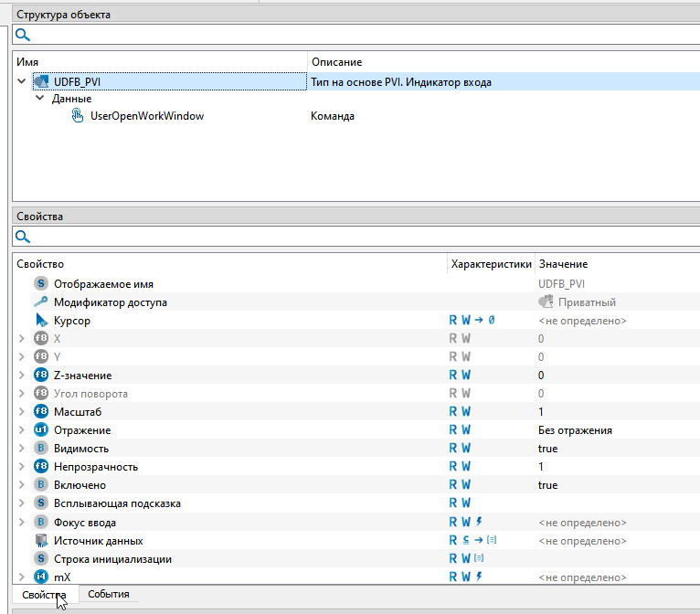Click the u1 icon beside Отражение
700x614 pixels.
pyautogui.click(x=40, y=430)
